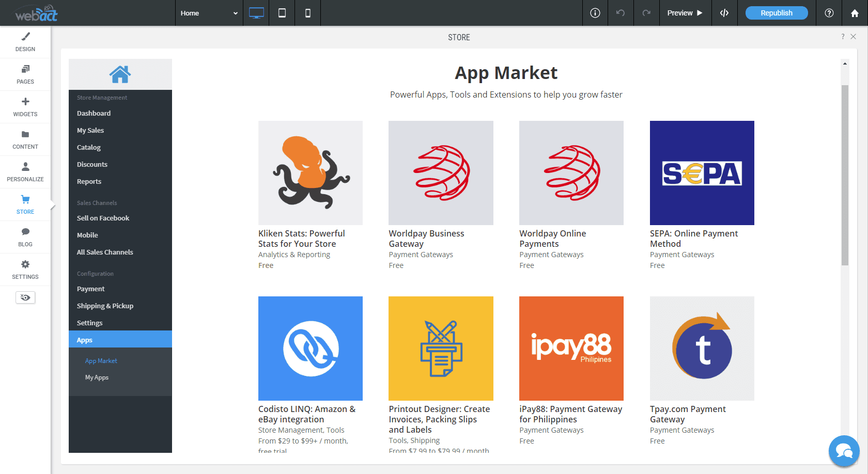Viewport: 868px width, 474px height.
Task: Switch to desktop view mode
Action: (256, 13)
